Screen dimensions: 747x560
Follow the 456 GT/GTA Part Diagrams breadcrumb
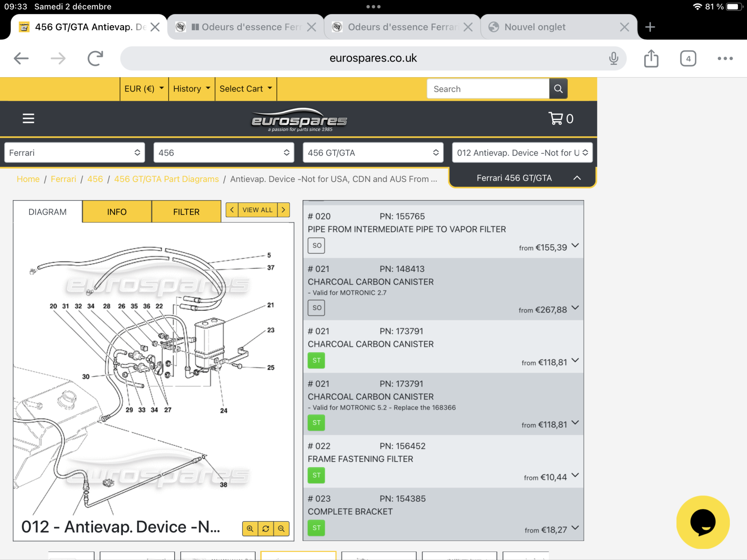pos(166,179)
